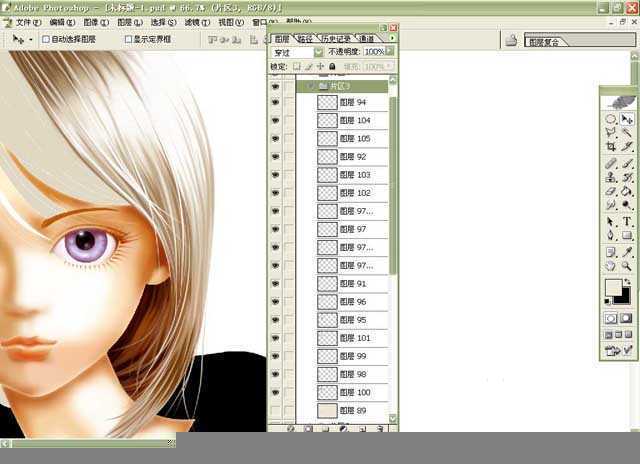
Task: Select the Rectangle shape tool
Action: point(627,235)
